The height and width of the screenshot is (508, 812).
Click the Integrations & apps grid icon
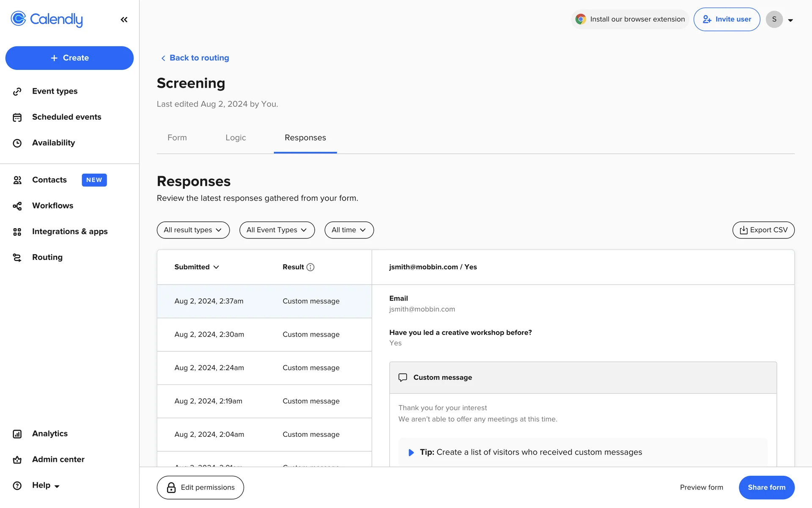coord(17,232)
